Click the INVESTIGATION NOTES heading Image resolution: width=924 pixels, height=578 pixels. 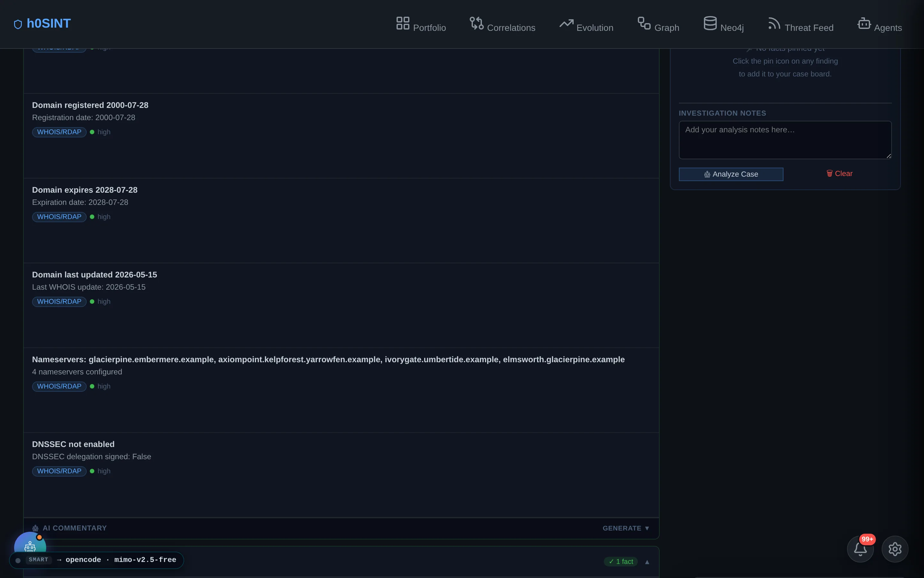coord(722,113)
